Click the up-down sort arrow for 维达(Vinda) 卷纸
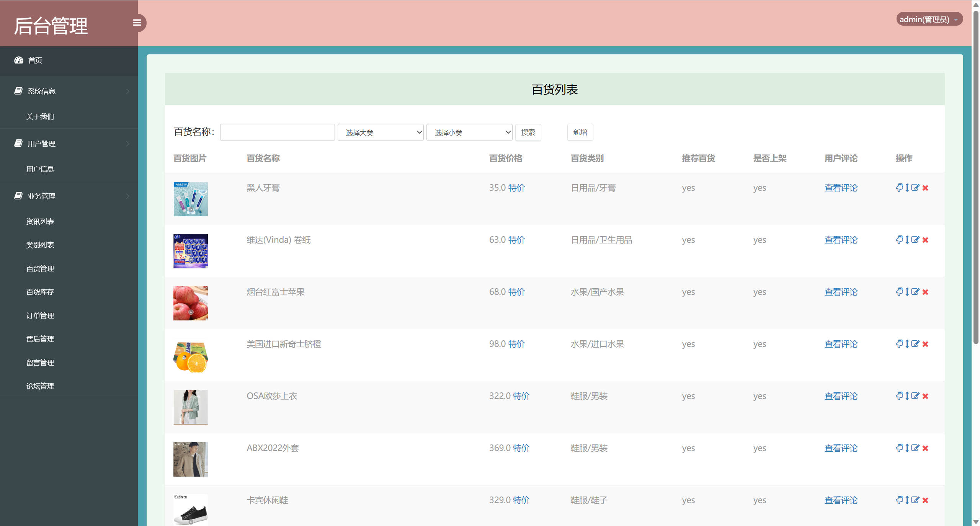 click(907, 240)
